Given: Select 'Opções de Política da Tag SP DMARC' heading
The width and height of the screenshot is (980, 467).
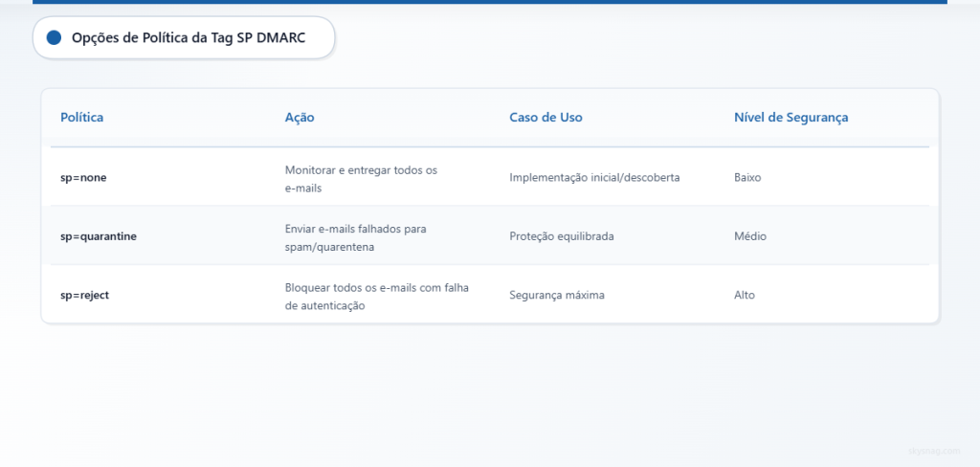Looking at the screenshot, I should [x=189, y=38].
